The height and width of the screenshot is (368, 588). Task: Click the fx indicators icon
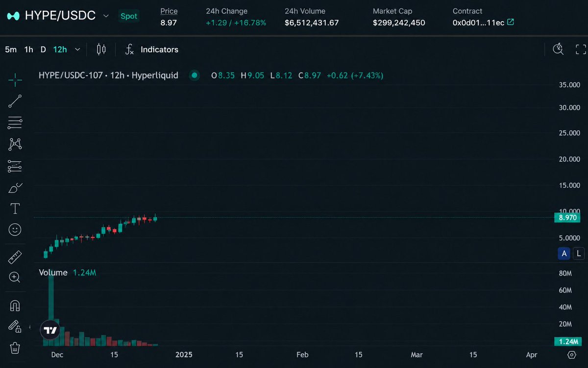(129, 49)
